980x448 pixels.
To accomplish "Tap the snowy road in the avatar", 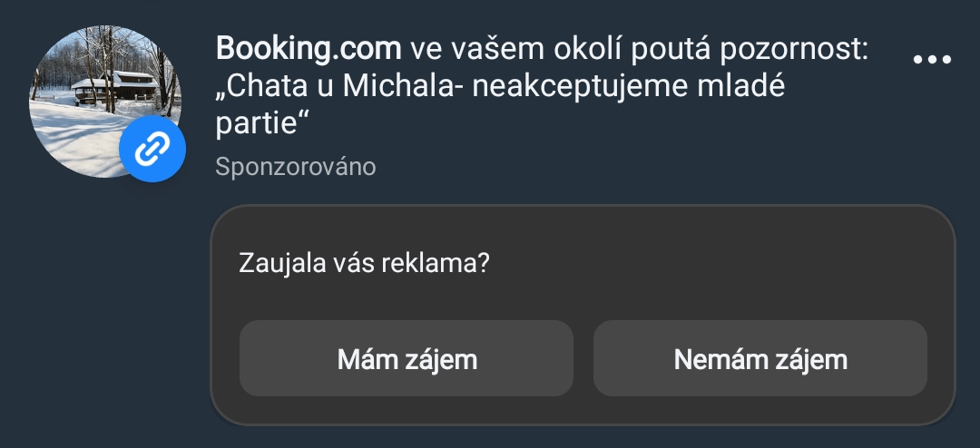I will pos(75,138).
